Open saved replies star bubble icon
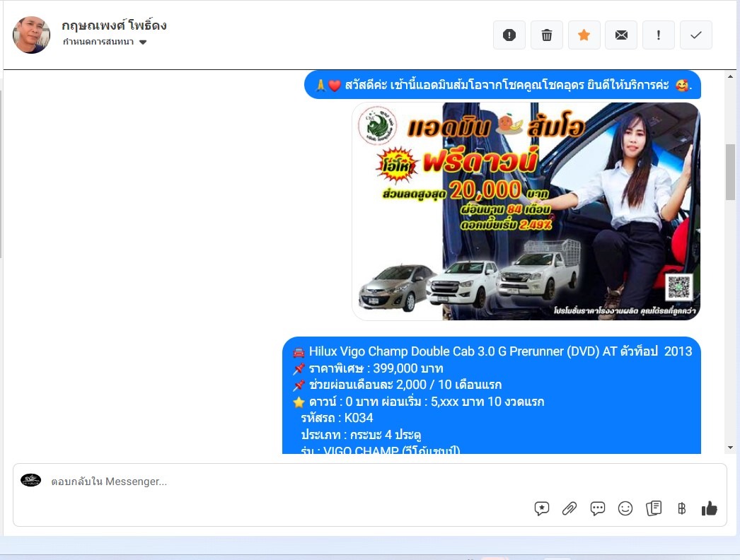This screenshot has width=740, height=560. 541,508
